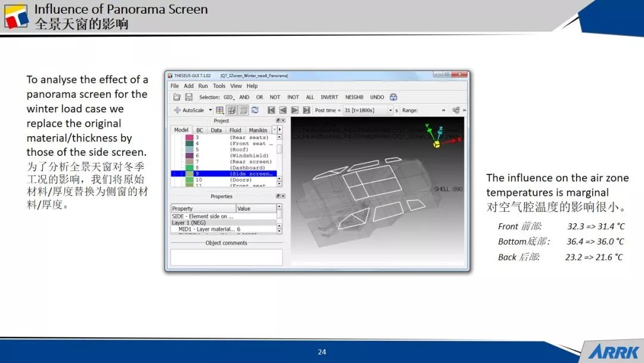Open the Tools menu

pos(219,86)
